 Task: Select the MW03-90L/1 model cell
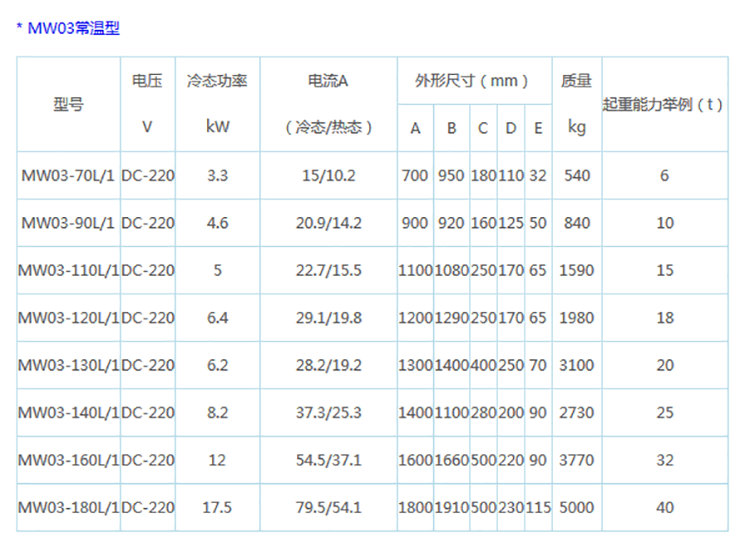coord(68,223)
